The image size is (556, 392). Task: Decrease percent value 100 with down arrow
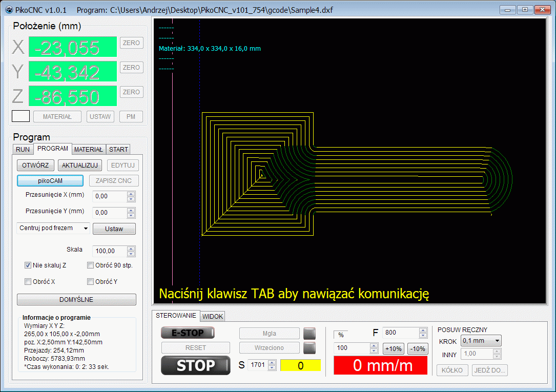[x=374, y=351]
